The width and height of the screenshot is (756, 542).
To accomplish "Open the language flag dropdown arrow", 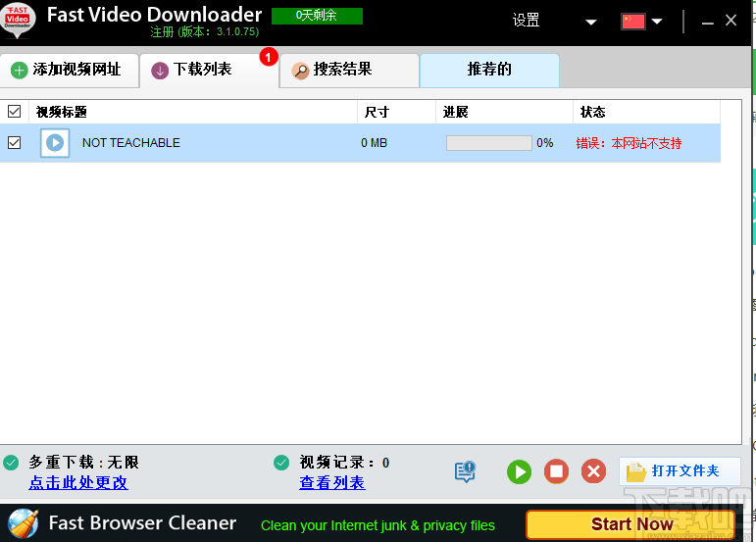I will pos(657,22).
